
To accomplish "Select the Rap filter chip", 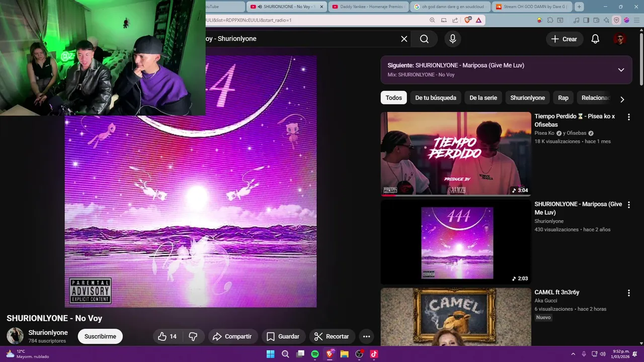I will [x=563, y=98].
